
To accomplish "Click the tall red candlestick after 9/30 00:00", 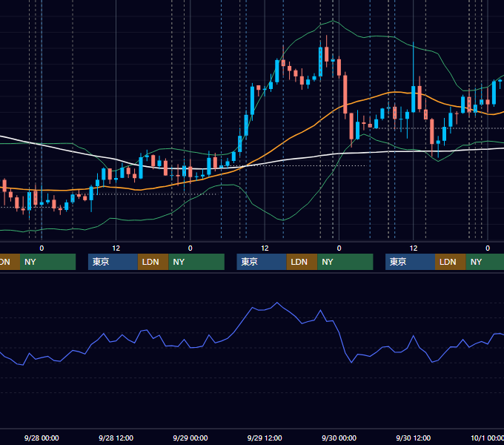I will [x=345, y=94].
